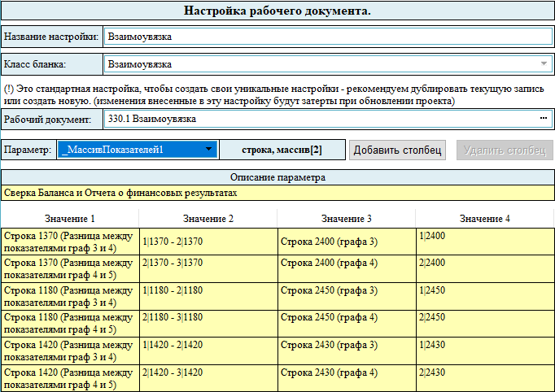Viewport: 555px width, 392px height.
Task: Click the Добавить столбец button
Action: point(398,150)
